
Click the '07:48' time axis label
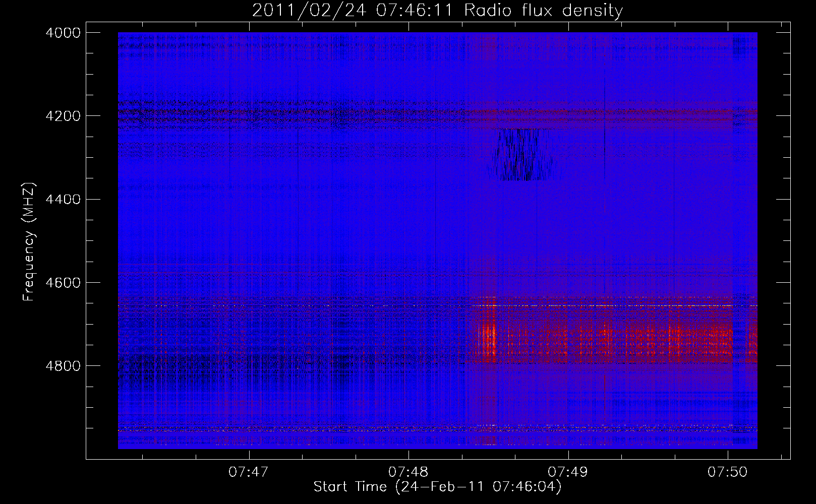(408, 472)
